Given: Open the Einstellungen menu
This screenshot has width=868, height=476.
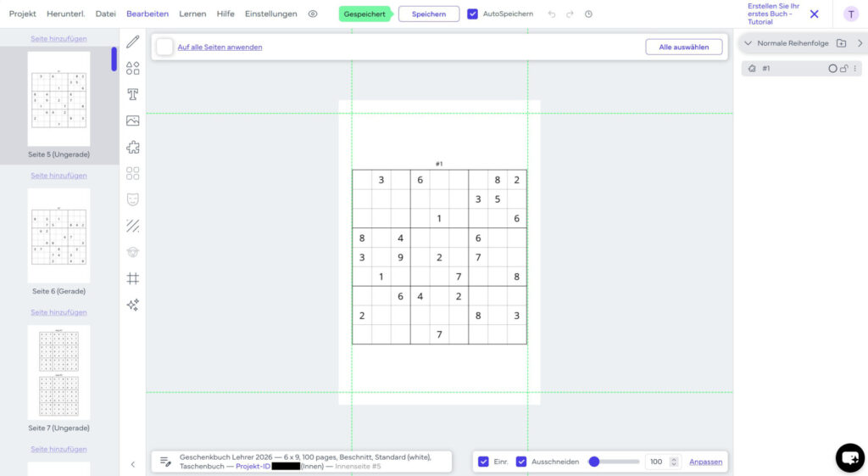Looking at the screenshot, I should click(270, 14).
